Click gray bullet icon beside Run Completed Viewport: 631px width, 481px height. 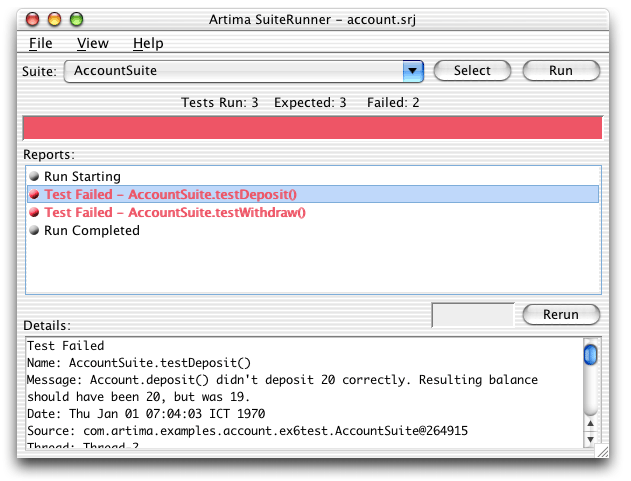[x=34, y=230]
